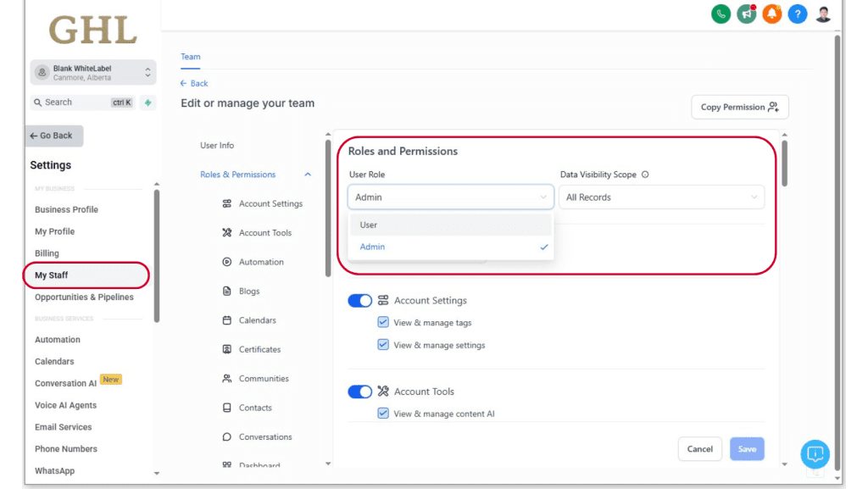Viewport: 868px width, 489px height.
Task: Select User option in role dropdown
Action: coord(450,225)
